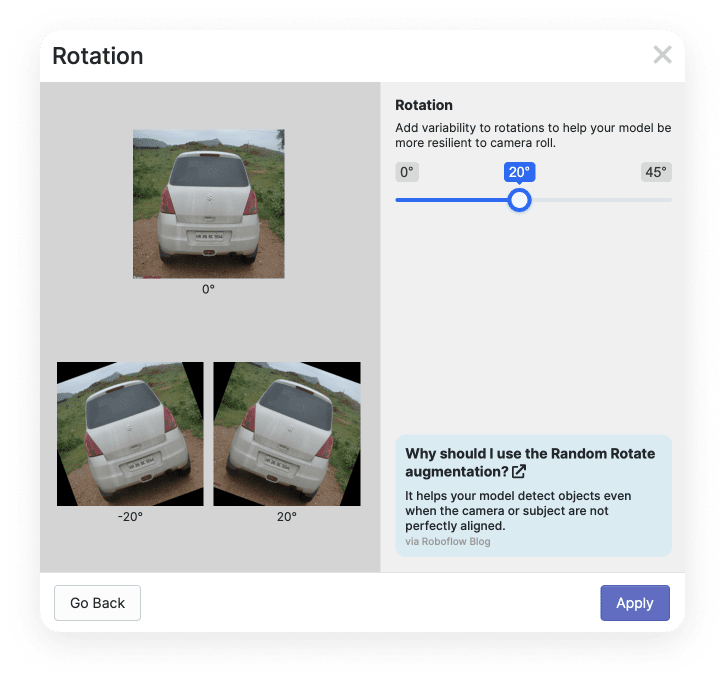The image size is (725, 682).
Task: Click the 'Rotation' bold section heading
Action: (424, 105)
